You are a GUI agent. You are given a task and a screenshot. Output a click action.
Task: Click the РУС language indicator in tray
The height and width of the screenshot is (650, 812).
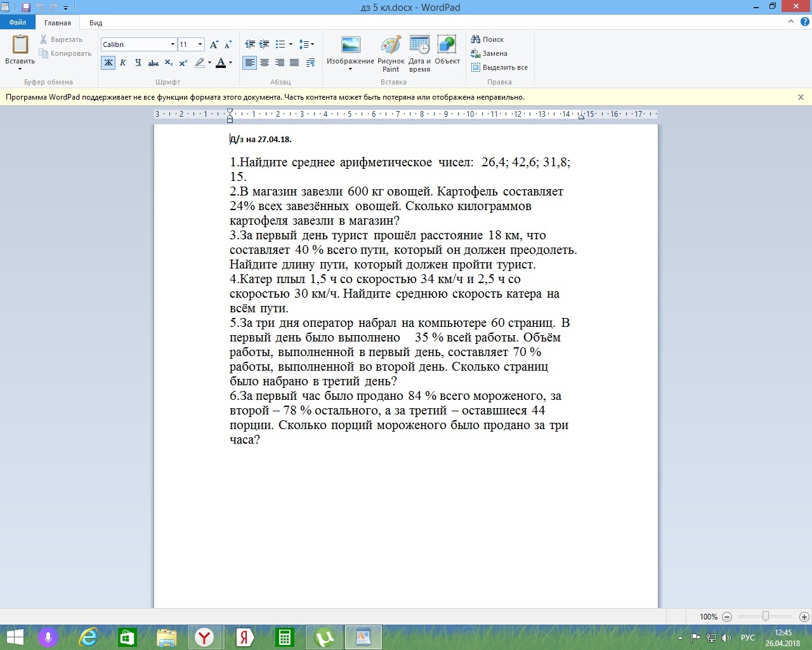748,637
